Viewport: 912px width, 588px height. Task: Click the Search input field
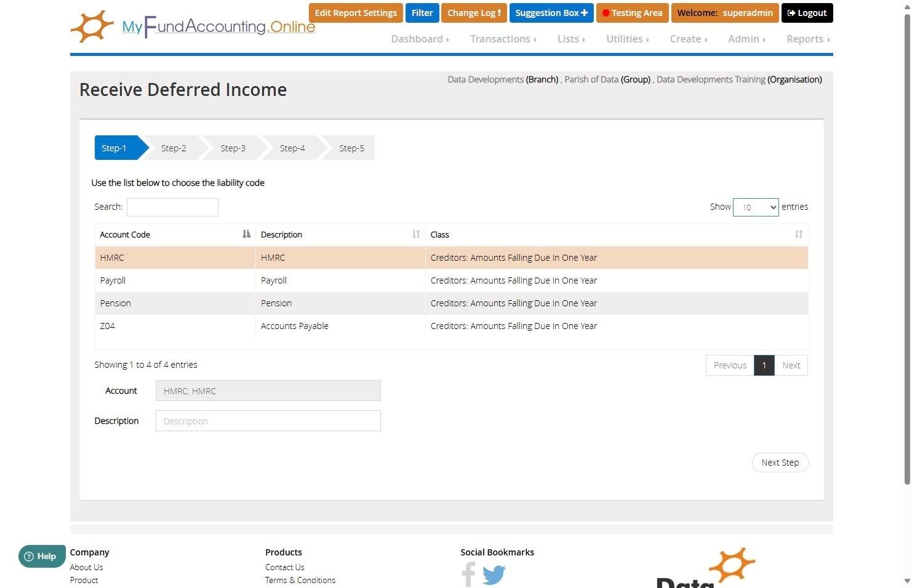[x=172, y=207]
